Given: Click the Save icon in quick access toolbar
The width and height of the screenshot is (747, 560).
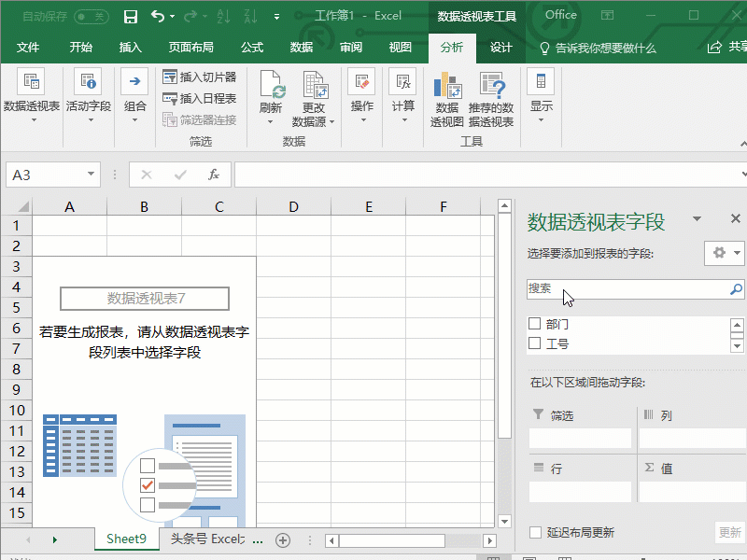Looking at the screenshot, I should 130,17.
